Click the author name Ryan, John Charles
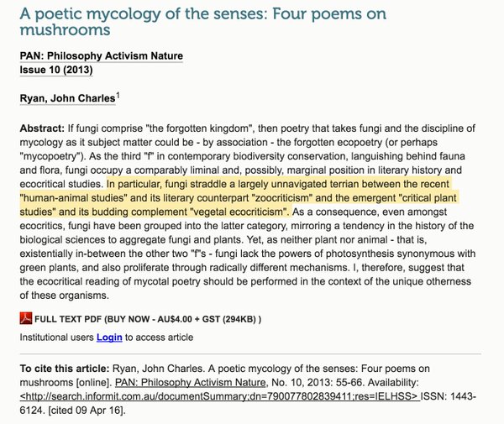504x424 pixels. [67, 98]
